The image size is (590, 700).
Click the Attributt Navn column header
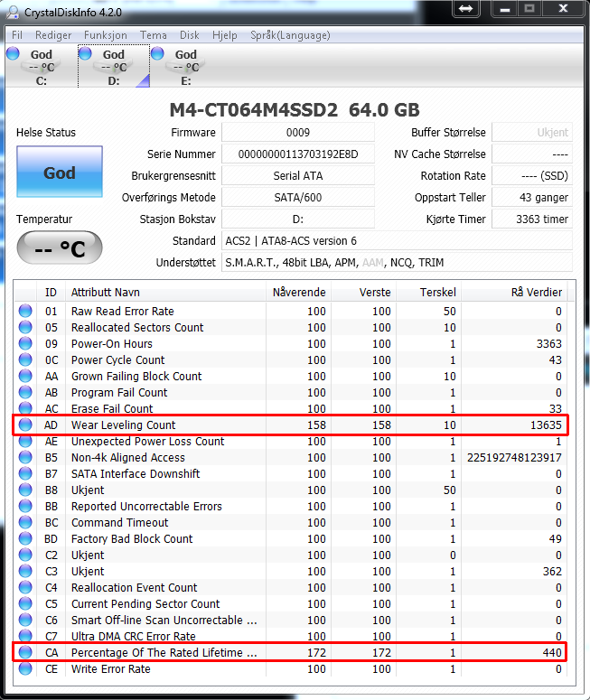165,293
